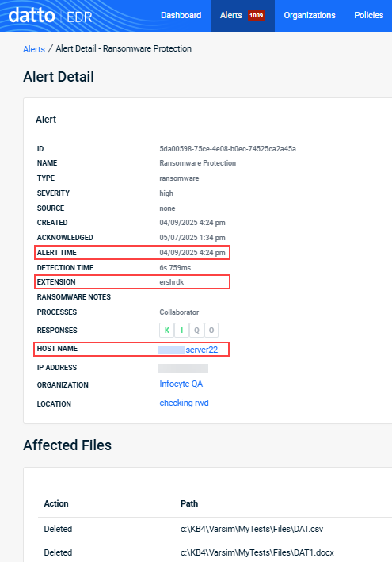This screenshot has width=392, height=562.
Task: Click the datto EDR logo
Action: click(x=50, y=16)
